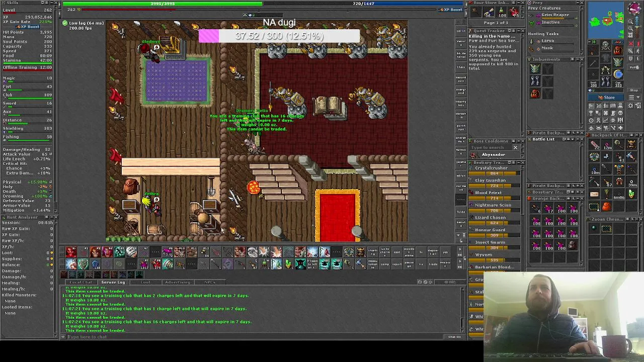Switch to the NPCs tab
The width and height of the screenshot is (644, 362).
pyautogui.click(x=210, y=283)
